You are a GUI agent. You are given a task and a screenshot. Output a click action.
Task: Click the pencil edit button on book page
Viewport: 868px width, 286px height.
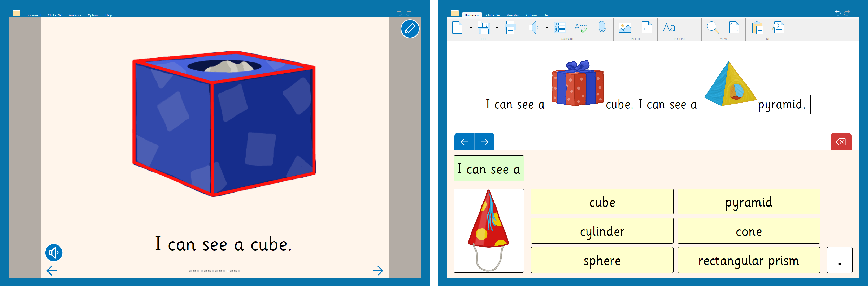(x=410, y=29)
